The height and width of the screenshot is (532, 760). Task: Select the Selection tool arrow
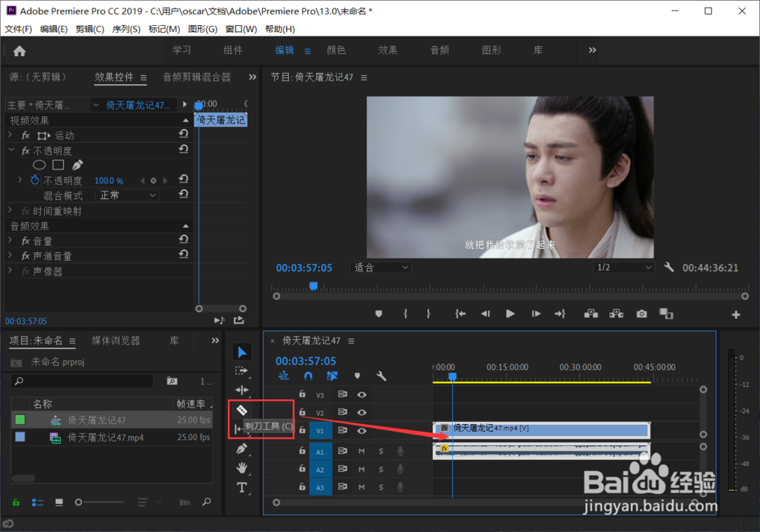(242, 352)
